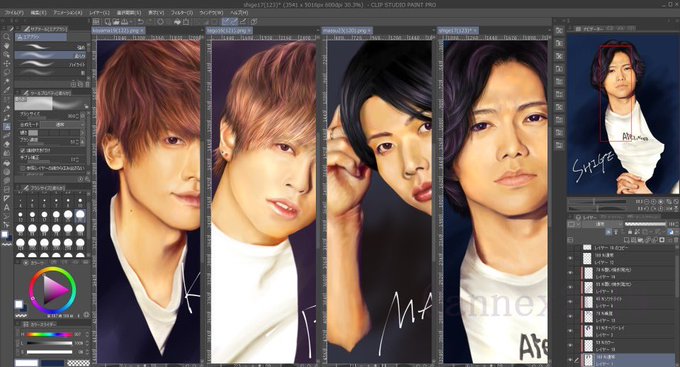Hide the top 100 % 通常 layer
This screenshot has width=680, height=367.
[x=571, y=259]
